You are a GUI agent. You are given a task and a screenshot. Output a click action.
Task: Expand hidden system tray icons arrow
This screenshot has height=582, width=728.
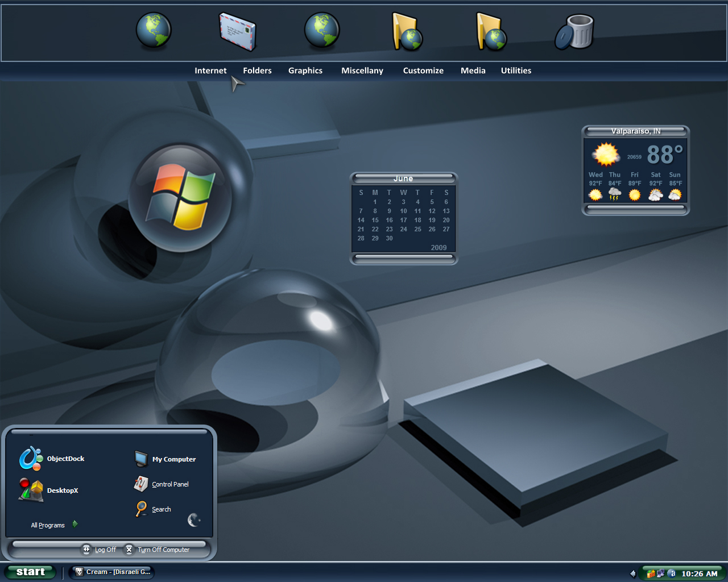pyautogui.click(x=633, y=573)
